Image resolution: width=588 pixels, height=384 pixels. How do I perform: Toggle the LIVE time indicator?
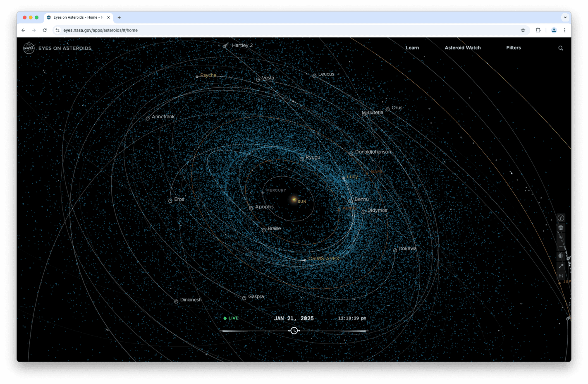pos(231,318)
